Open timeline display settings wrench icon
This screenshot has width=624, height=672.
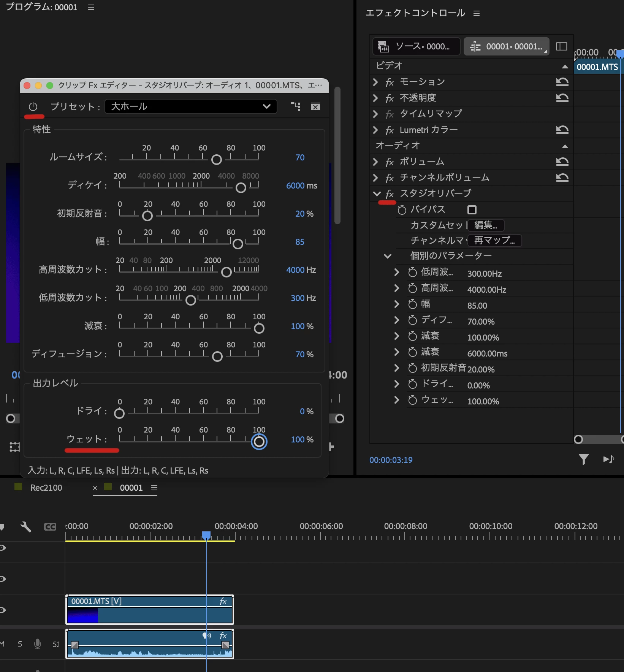(x=26, y=527)
